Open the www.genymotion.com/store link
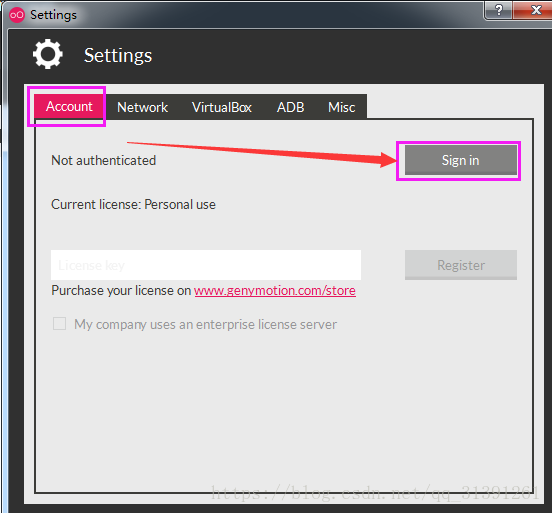 (275, 291)
